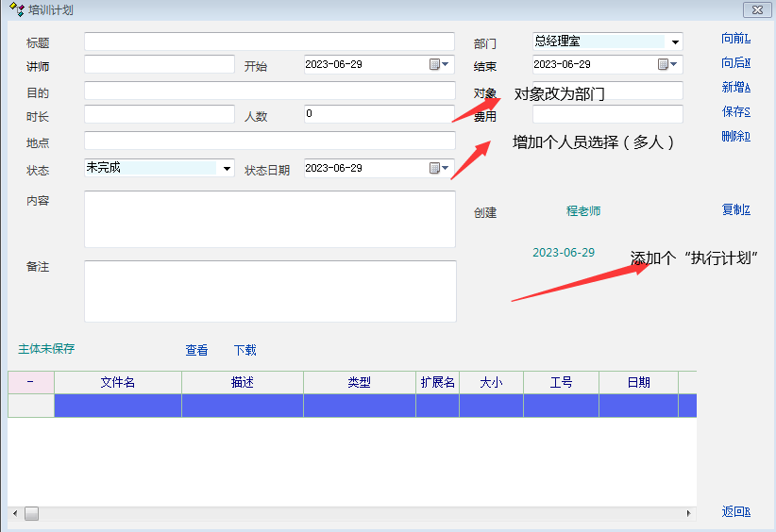Click the 文件名 column header
Viewport: 776px width, 532px height.
tap(118, 383)
